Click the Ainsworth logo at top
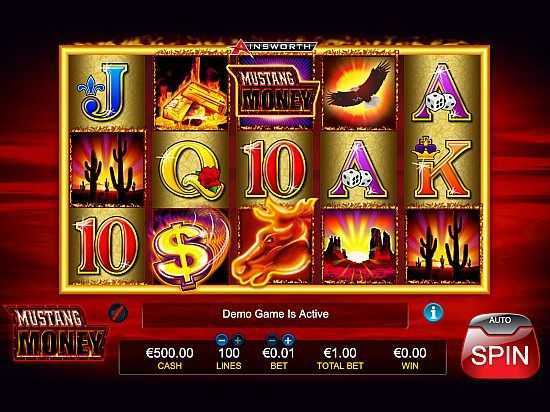The image size is (550, 412). 274,46
